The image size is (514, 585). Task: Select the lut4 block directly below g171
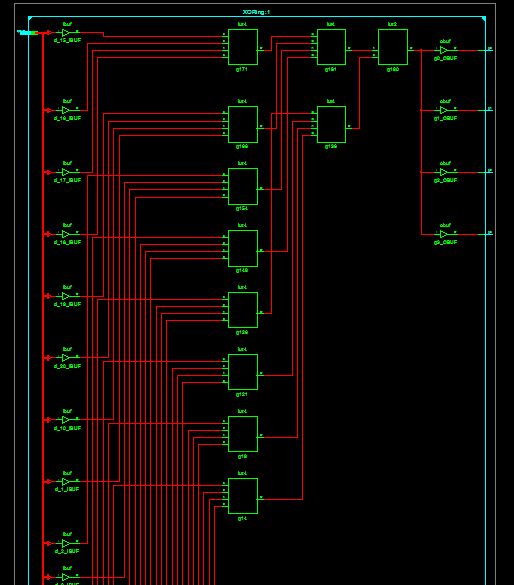[x=243, y=124]
